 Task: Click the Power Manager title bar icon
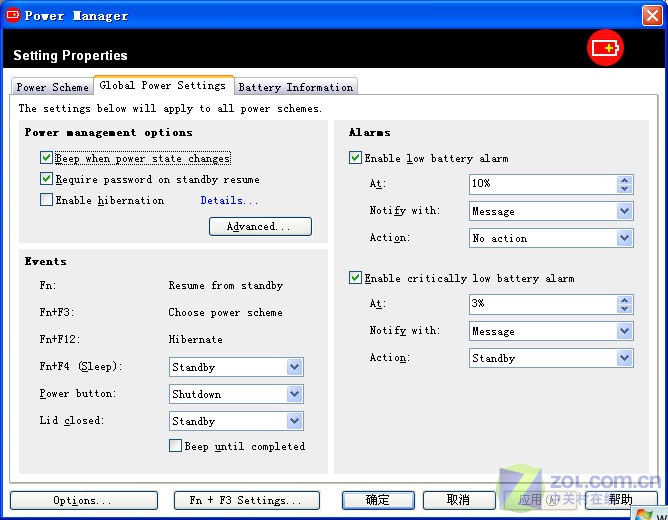pos(12,15)
